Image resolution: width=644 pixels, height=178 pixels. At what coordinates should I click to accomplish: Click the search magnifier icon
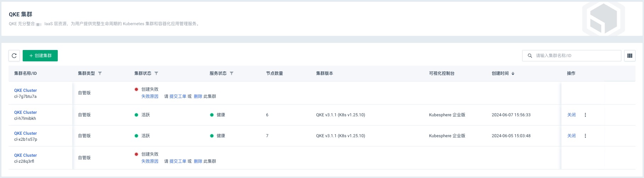[x=530, y=56]
